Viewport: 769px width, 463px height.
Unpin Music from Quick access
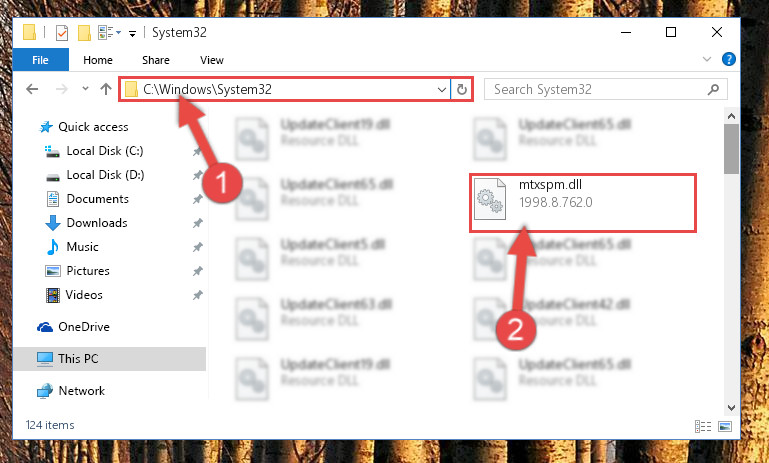click(x=197, y=247)
